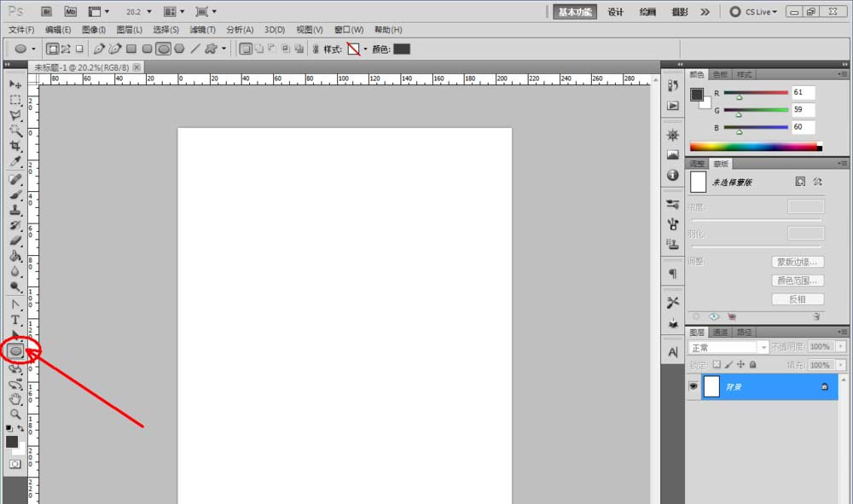
Task: Select the Eraser tool
Action: coord(15,240)
